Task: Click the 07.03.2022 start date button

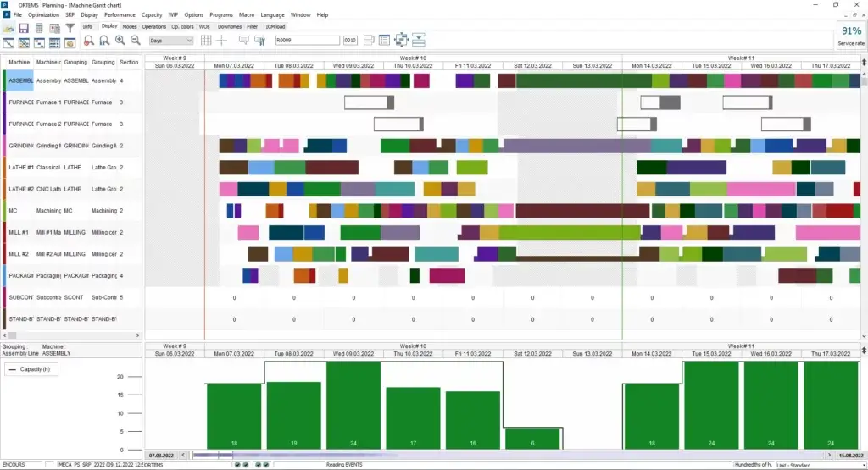Action: [162, 455]
